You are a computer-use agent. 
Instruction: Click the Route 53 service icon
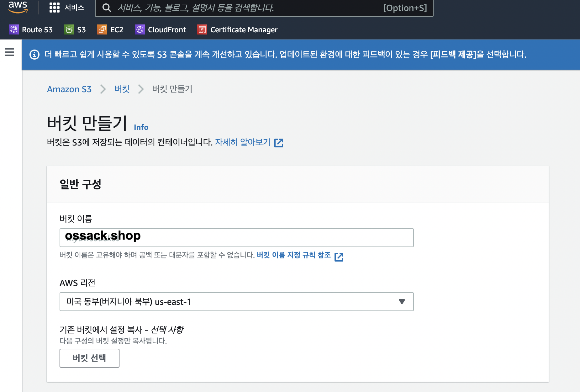[x=14, y=29]
